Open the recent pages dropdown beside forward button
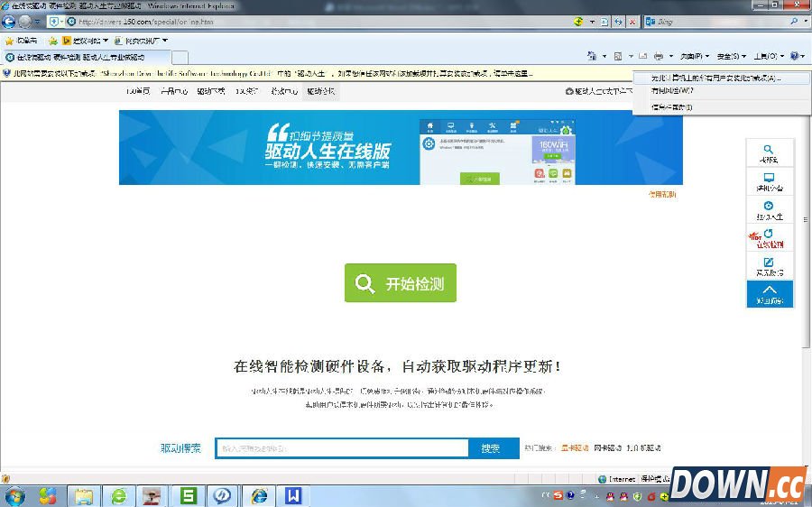812x507 pixels. coord(37,23)
